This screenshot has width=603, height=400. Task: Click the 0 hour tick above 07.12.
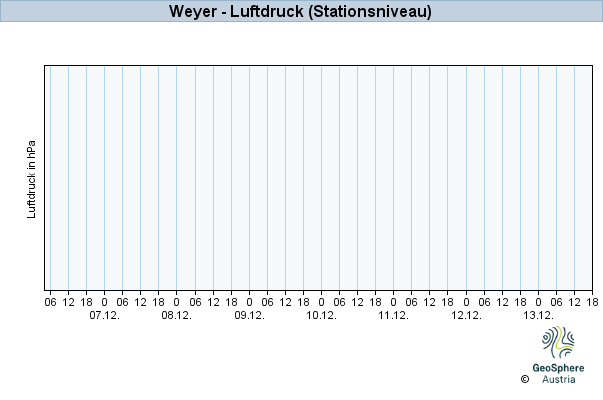point(104,302)
